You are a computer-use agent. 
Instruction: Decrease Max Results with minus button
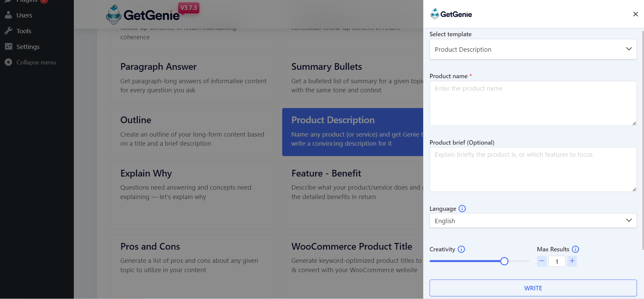pos(542,261)
